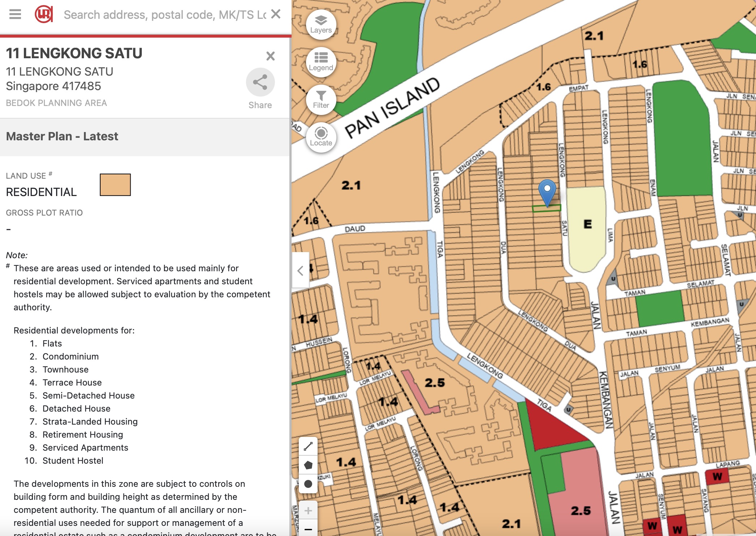This screenshot has width=756, height=536.
Task: Open the map Legend
Action: tap(321, 62)
